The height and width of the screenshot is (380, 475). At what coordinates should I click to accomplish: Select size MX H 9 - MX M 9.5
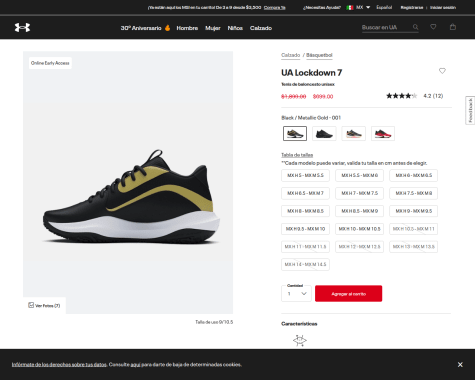point(413,211)
